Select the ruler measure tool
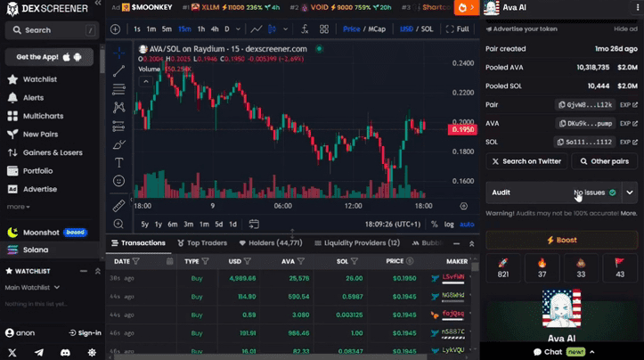 [118, 205]
